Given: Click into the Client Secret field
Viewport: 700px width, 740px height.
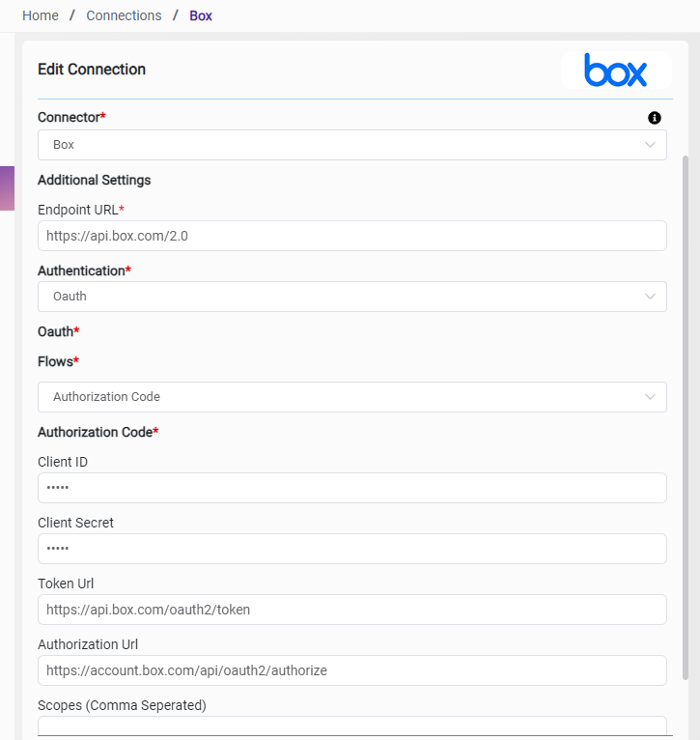Looking at the screenshot, I should tap(351, 549).
